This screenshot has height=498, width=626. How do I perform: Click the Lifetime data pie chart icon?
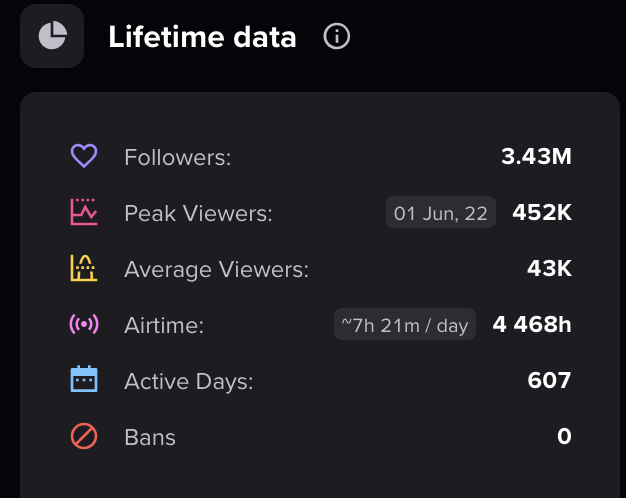tap(52, 36)
